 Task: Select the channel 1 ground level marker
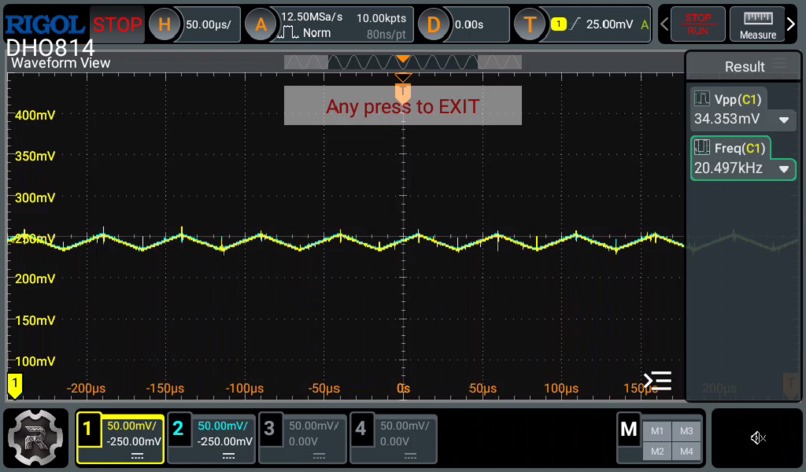pos(15,386)
